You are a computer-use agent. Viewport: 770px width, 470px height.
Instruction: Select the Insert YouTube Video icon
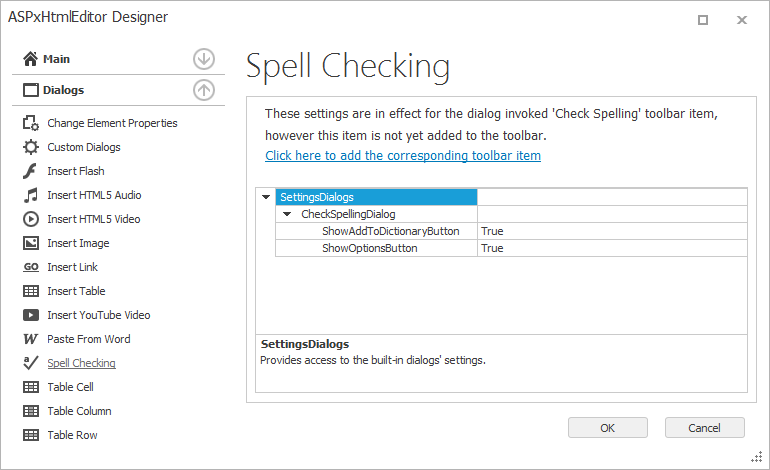pyautogui.click(x=30, y=315)
